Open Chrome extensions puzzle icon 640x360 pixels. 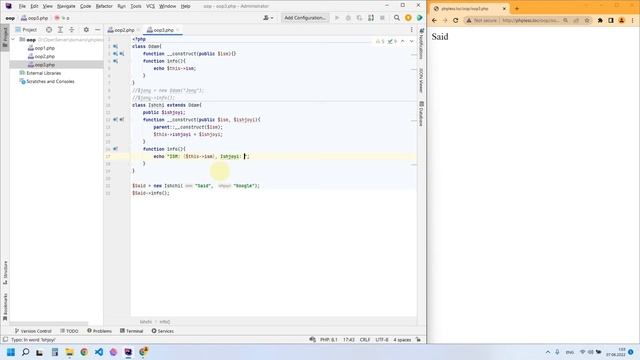coord(600,20)
